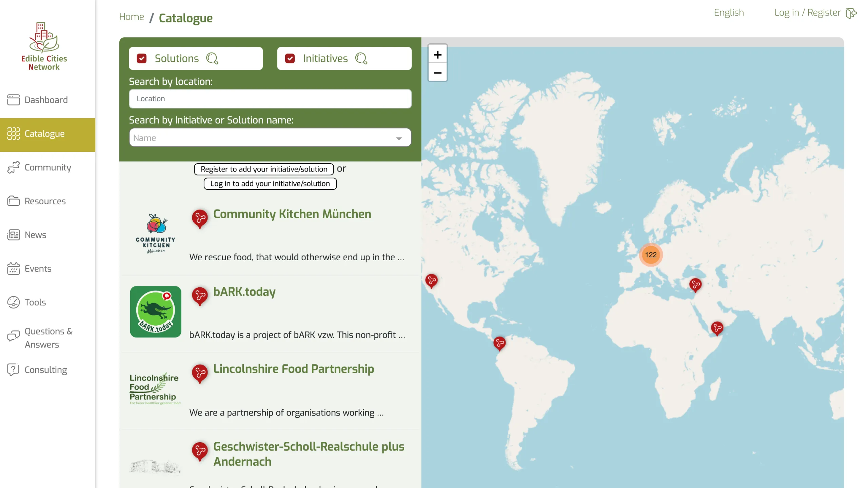Click the map marker near Turkey
Viewport: 868px width, 488px height.
pos(695,285)
